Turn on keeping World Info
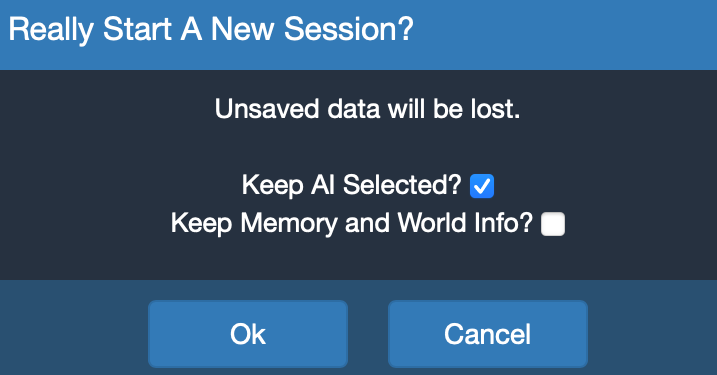 [553, 224]
